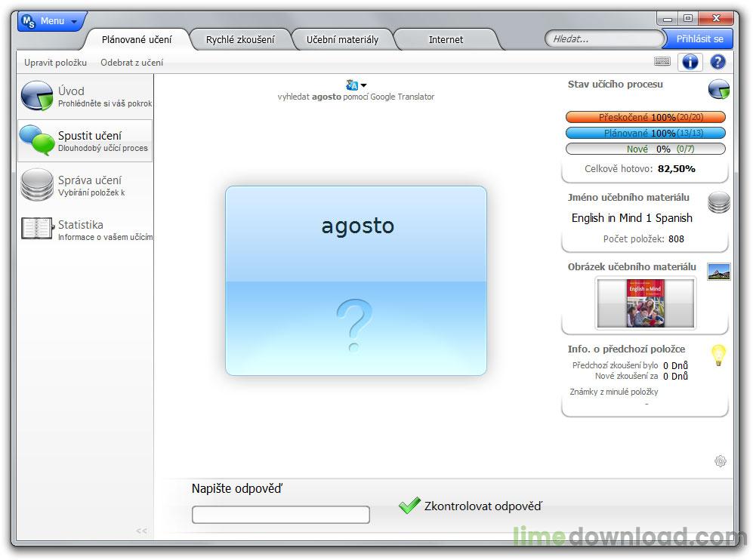Click the picture icon beside Obrázek učebního materiálu
This screenshot has height=560, width=753.
pos(718,272)
